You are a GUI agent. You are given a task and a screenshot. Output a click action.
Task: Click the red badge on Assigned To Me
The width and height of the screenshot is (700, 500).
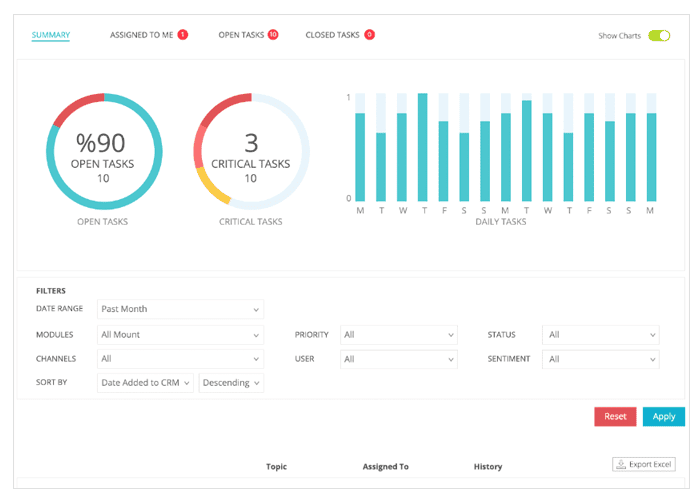click(x=183, y=34)
